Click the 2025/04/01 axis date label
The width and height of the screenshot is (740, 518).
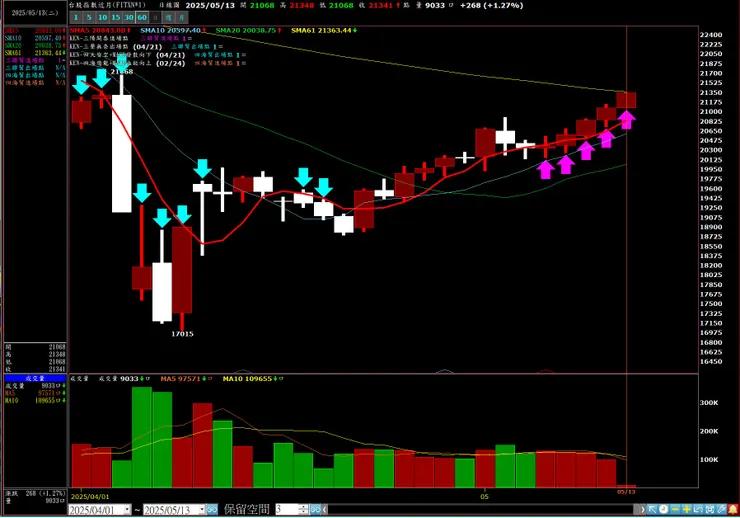[90, 496]
